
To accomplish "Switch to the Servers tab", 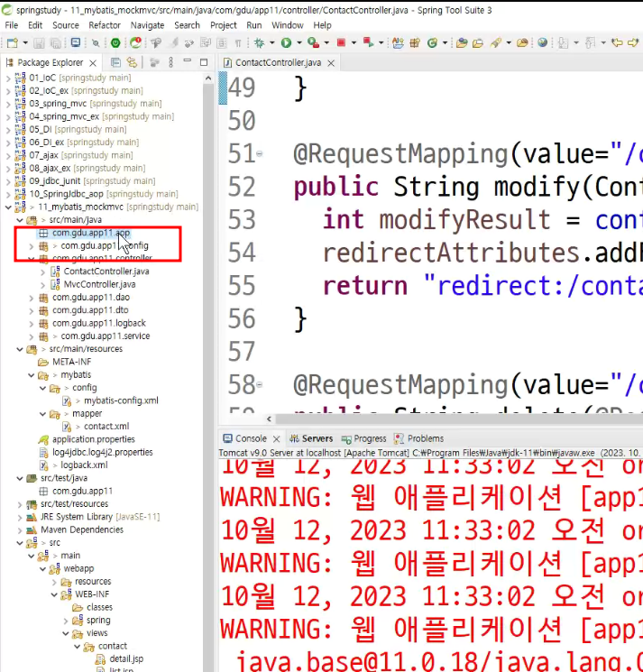I will coord(311,438).
